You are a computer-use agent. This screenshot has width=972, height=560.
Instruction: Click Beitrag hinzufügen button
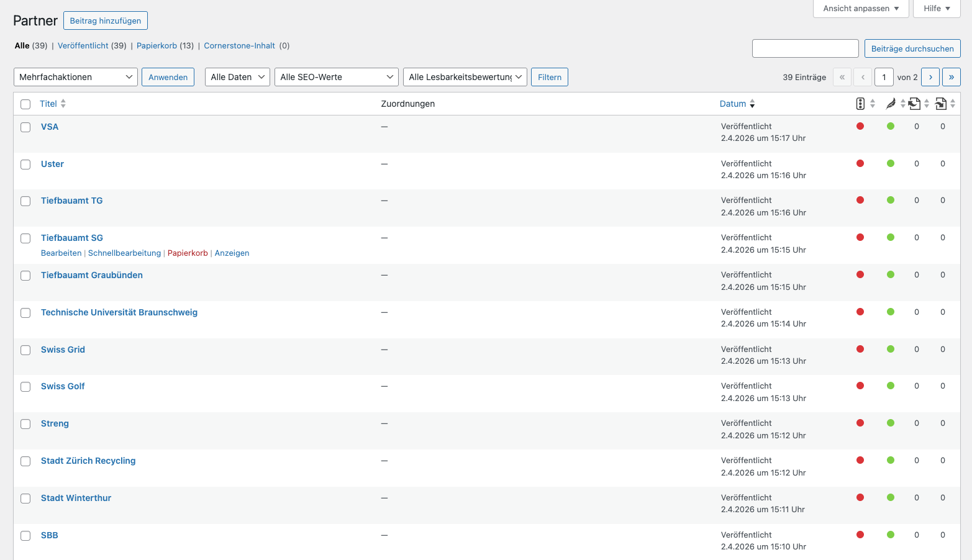(x=106, y=20)
